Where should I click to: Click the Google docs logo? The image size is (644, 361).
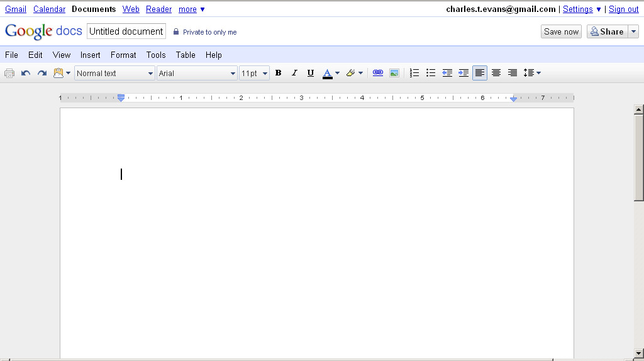43,31
